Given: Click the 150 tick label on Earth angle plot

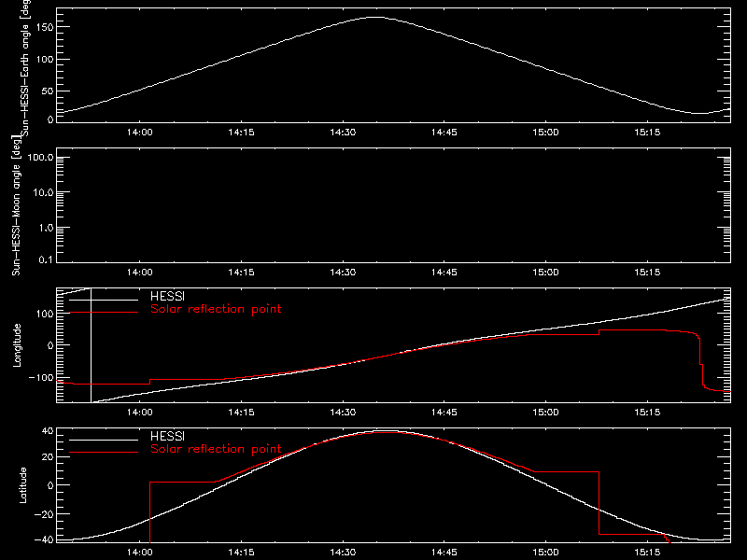Looking at the screenshot, I should (45, 27).
